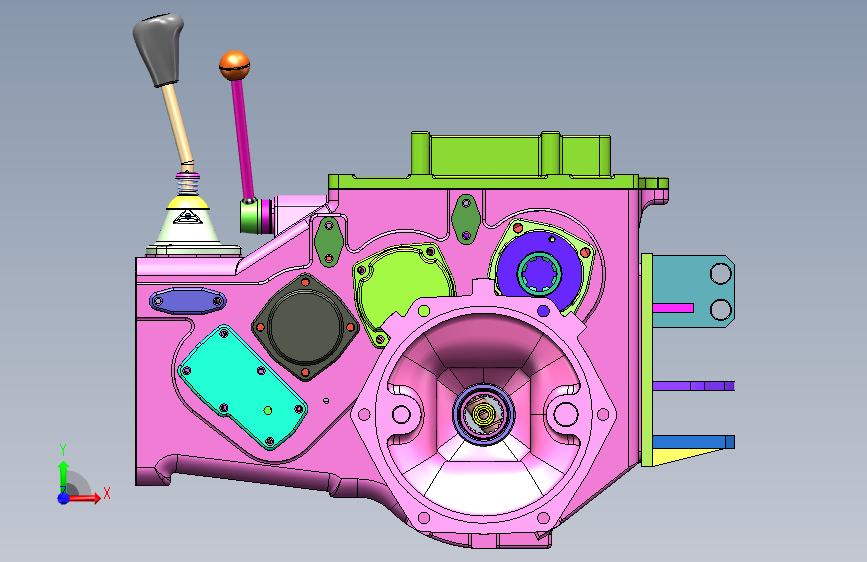This screenshot has height=562, width=867.
Task: Click the X axis label
Action: point(107,493)
